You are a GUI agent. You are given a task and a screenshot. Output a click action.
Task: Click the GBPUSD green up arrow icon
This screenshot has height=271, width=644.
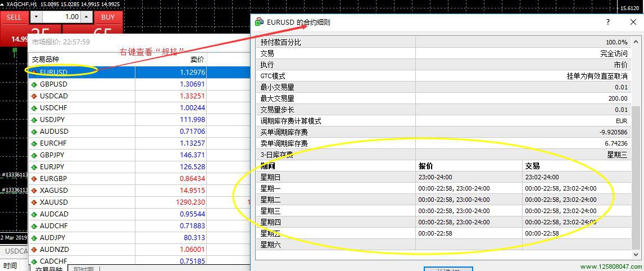(34, 84)
